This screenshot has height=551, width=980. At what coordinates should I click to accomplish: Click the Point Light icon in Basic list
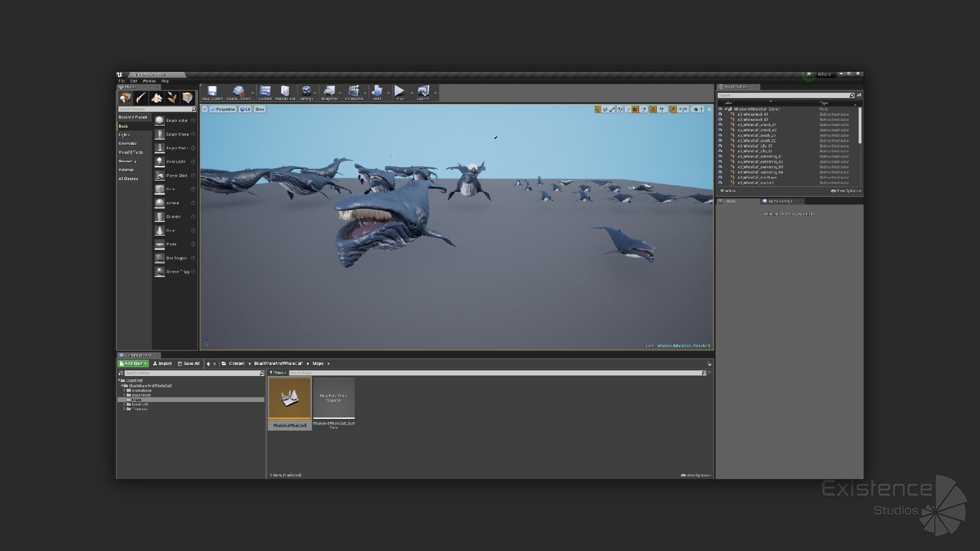click(x=160, y=162)
